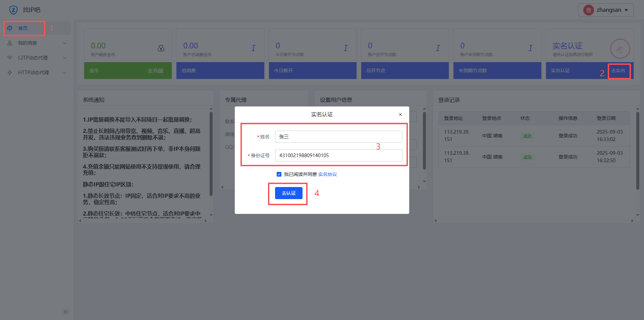The image size is (644, 320).
Task: Open 我的信息 menu item
Action: 37,43
